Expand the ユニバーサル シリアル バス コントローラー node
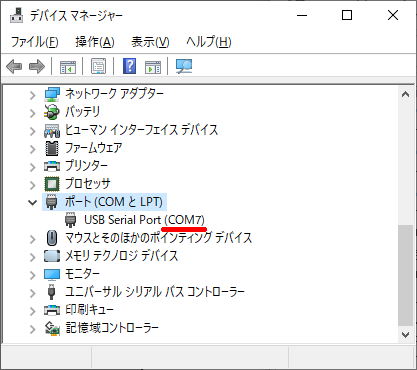Screen dimensions: 417x370 [x=33, y=293]
